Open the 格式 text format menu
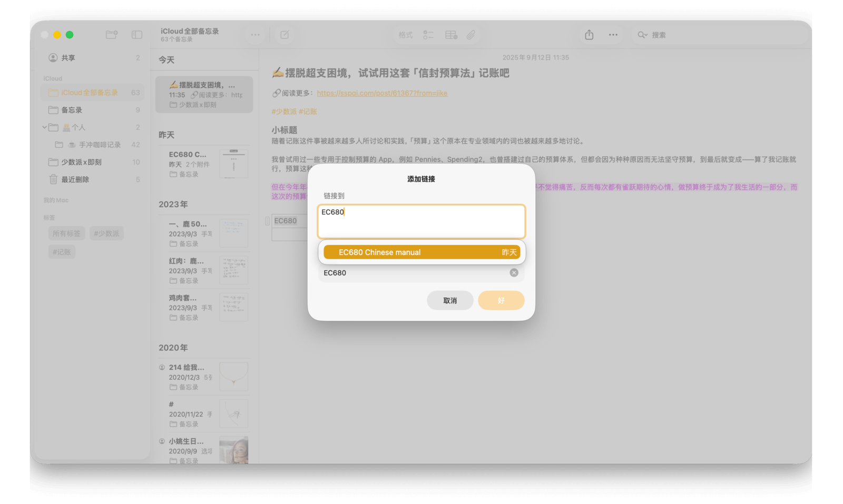This screenshot has width=843, height=504. click(405, 35)
